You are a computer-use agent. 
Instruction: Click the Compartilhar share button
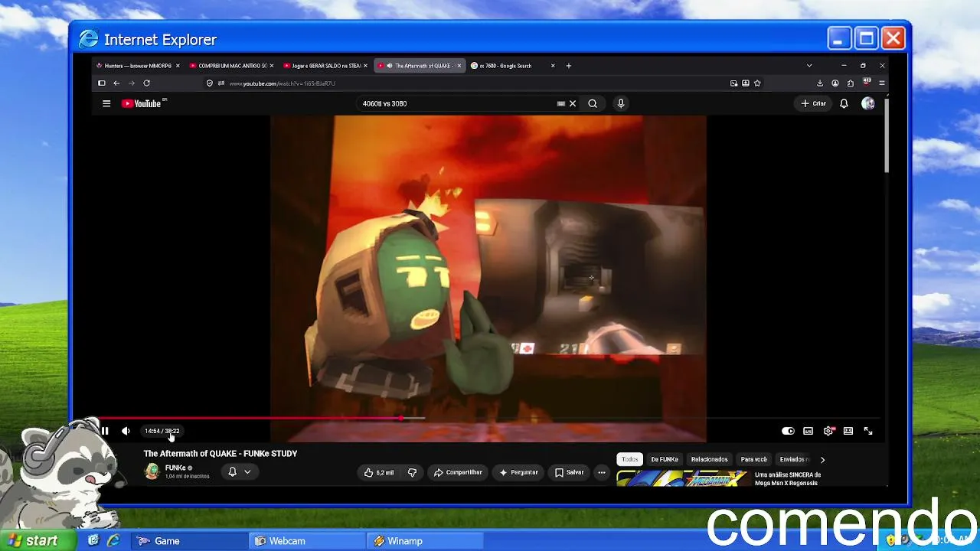[x=458, y=473]
